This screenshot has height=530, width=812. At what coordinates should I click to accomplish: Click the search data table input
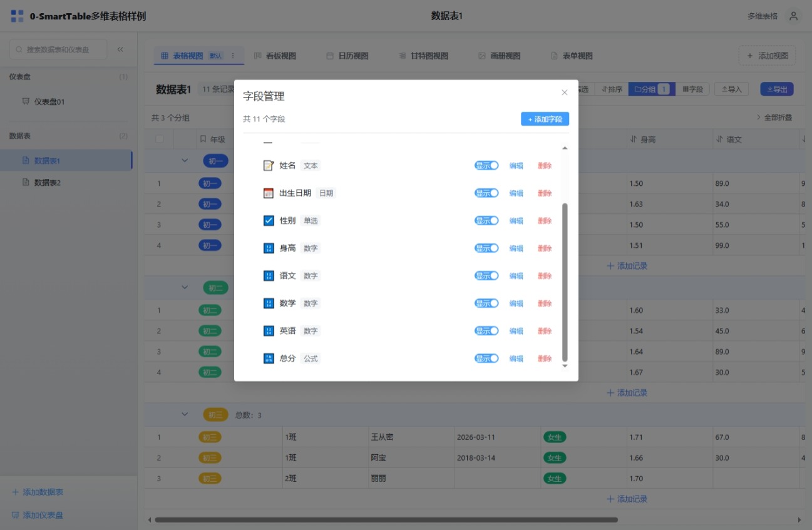click(58, 49)
